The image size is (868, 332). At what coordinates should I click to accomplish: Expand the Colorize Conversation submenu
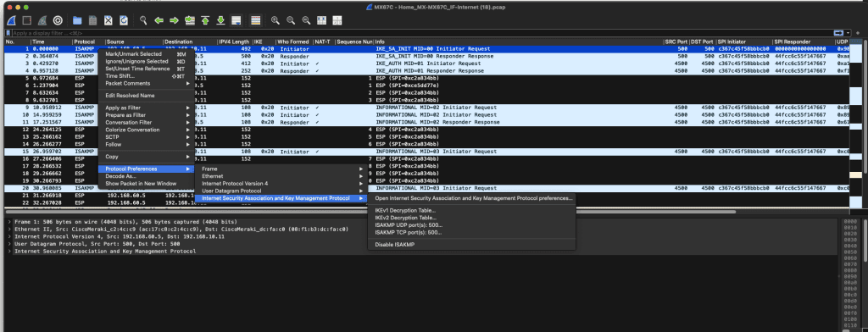pos(146,130)
